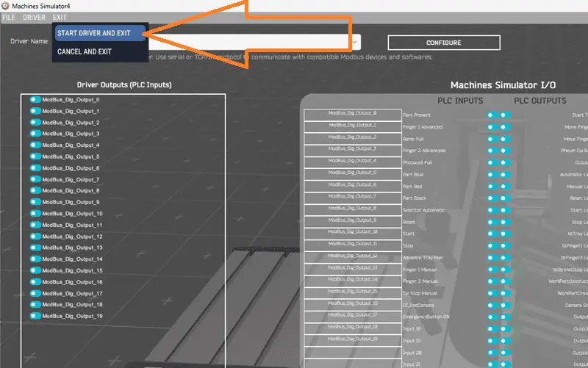Click the Cyl Stop Manual label
Viewport: 588px width, 368px height.
420,293
